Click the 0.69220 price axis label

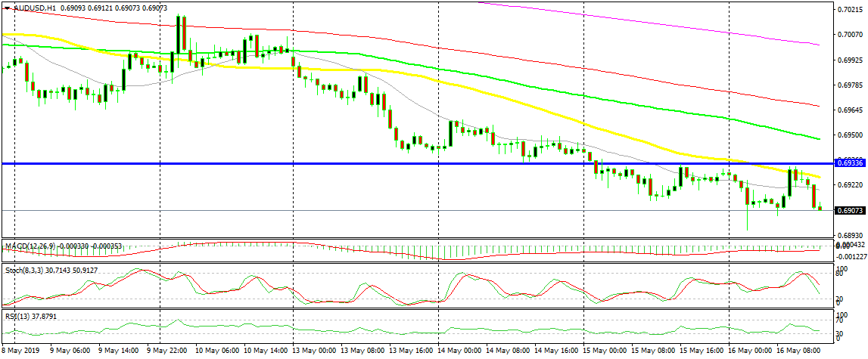point(850,184)
